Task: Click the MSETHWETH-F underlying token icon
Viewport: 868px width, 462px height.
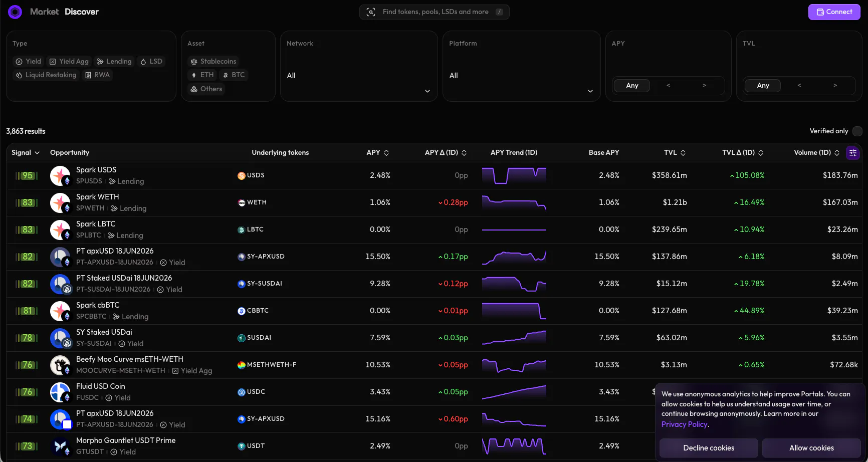Action: pyautogui.click(x=241, y=365)
